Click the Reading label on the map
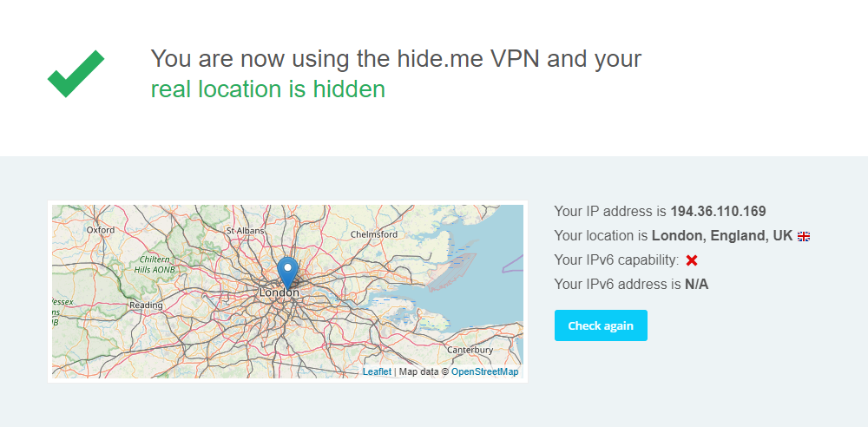Viewport: 868px width, 427px height. coord(146,305)
